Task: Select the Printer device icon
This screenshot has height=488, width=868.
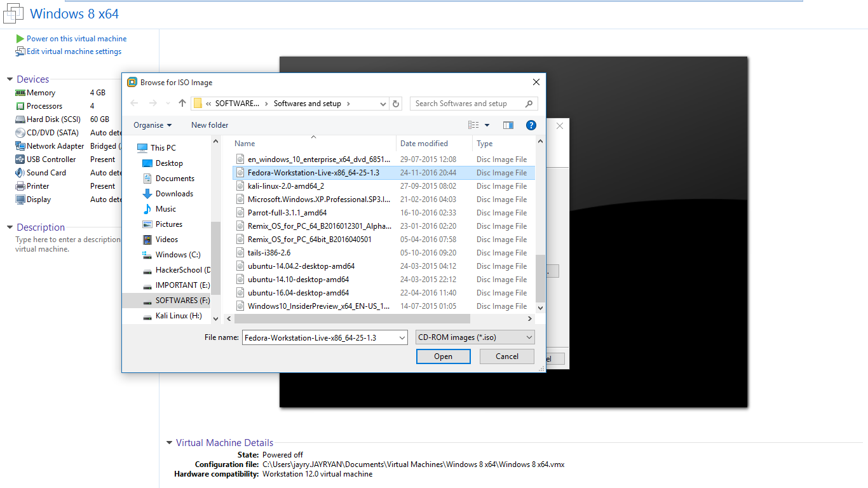Action: point(20,186)
